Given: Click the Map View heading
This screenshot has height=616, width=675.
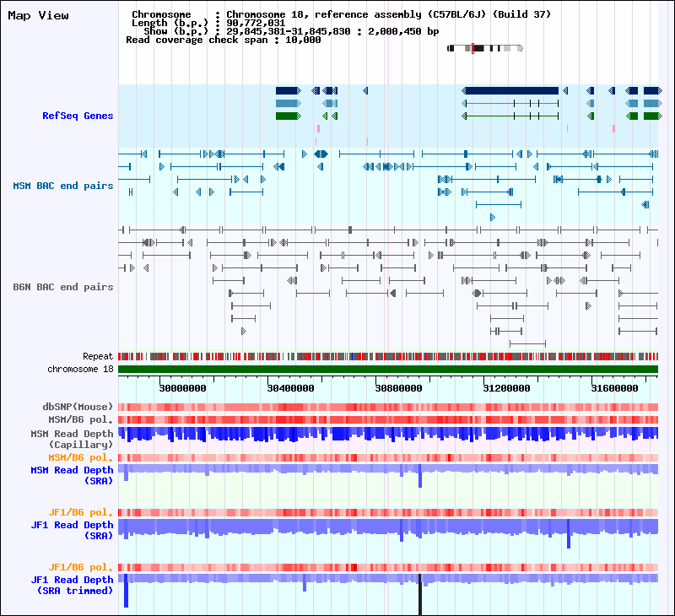Looking at the screenshot, I should (x=38, y=15).
